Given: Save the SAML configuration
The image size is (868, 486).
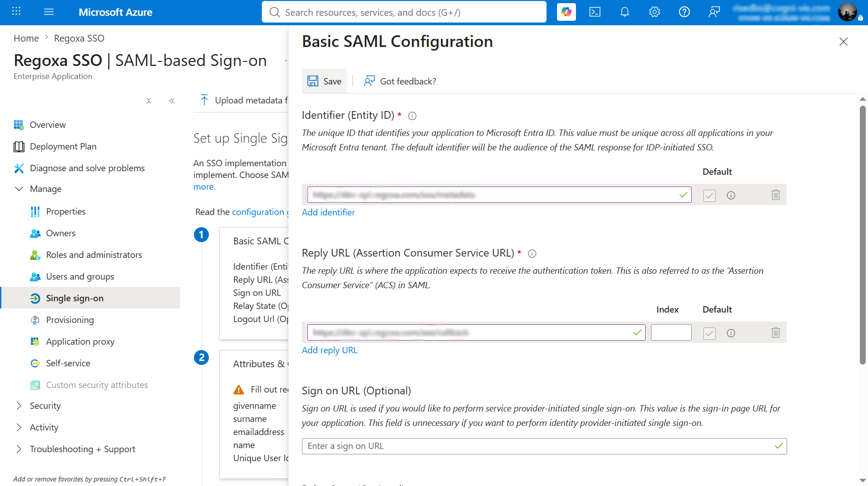Looking at the screenshot, I should (x=324, y=81).
